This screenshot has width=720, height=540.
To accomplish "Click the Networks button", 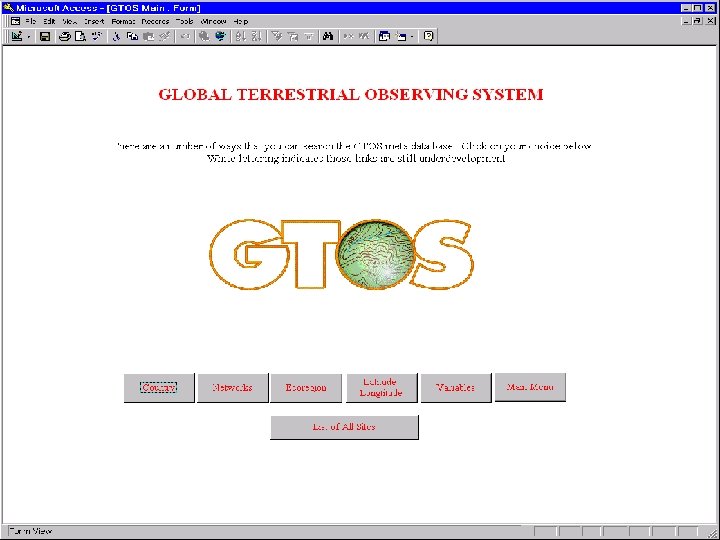I will click(232, 388).
